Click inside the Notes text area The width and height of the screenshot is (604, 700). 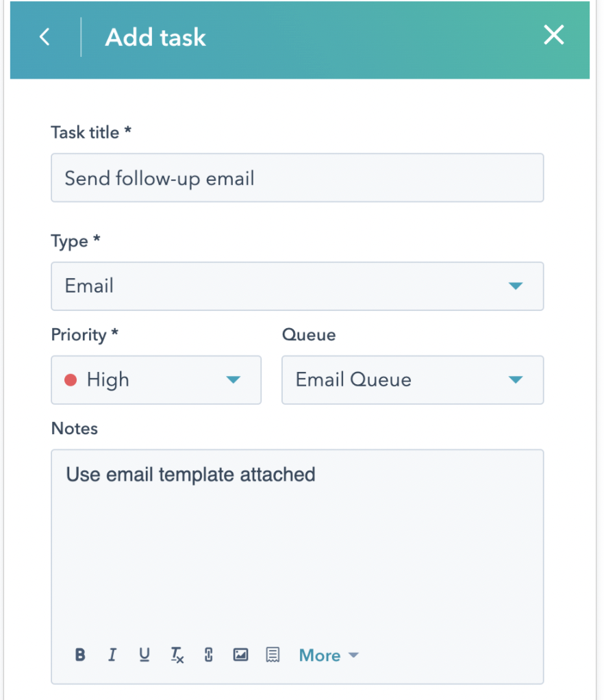pos(297,534)
